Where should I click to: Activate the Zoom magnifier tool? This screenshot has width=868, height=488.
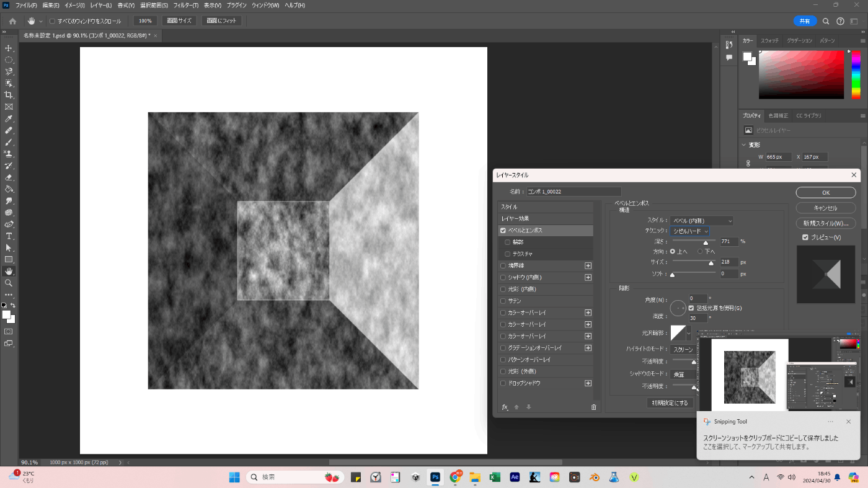tap(9, 283)
